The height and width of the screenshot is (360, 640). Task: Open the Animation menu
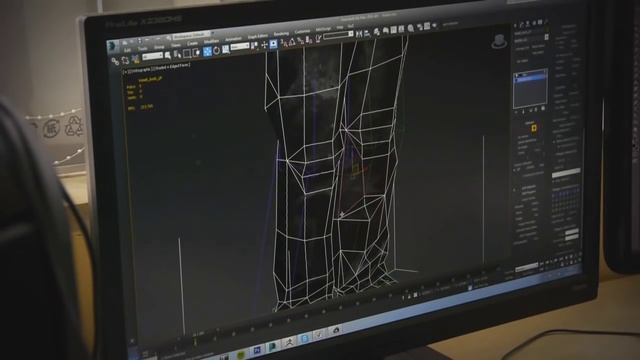point(233,40)
